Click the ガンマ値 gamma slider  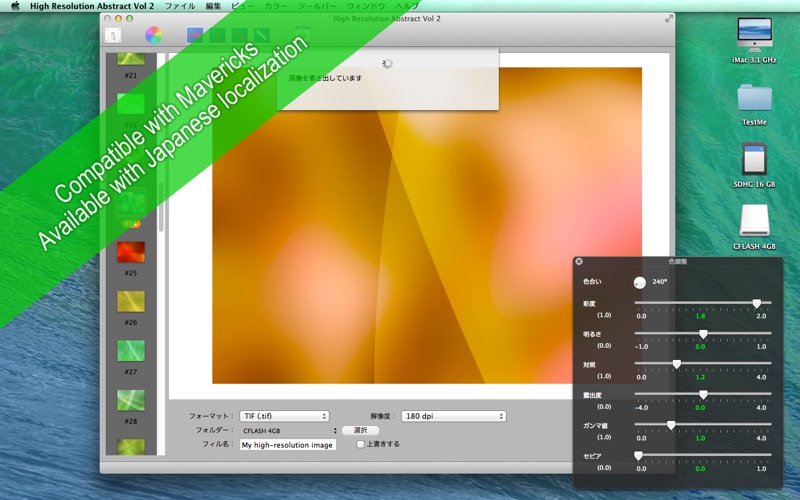[703, 425]
